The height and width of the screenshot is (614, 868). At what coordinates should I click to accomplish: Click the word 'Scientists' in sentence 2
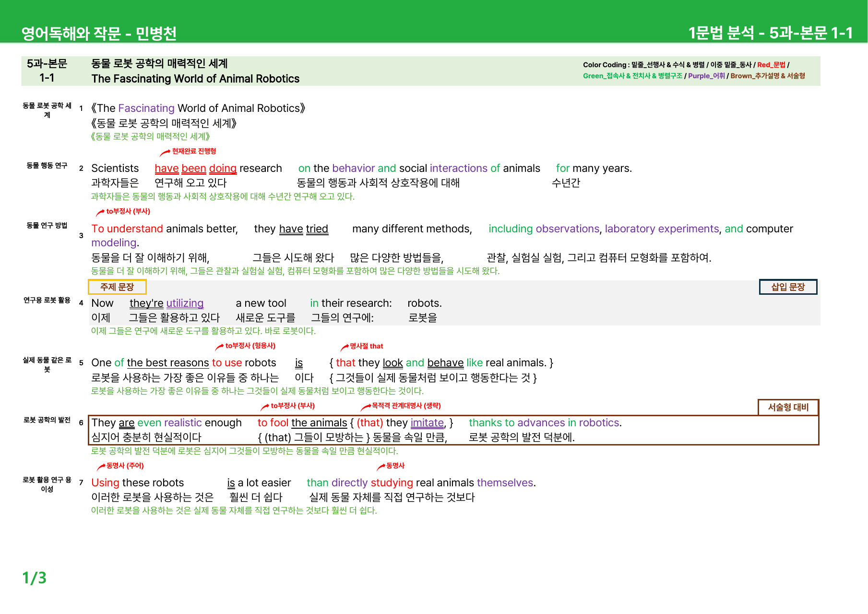115,169
